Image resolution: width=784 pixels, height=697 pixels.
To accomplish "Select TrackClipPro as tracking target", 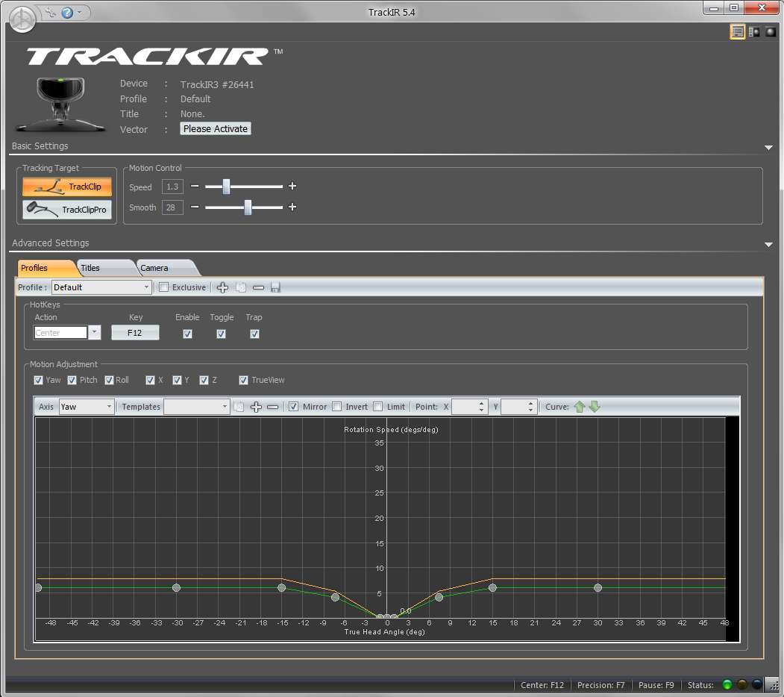I will [67, 209].
